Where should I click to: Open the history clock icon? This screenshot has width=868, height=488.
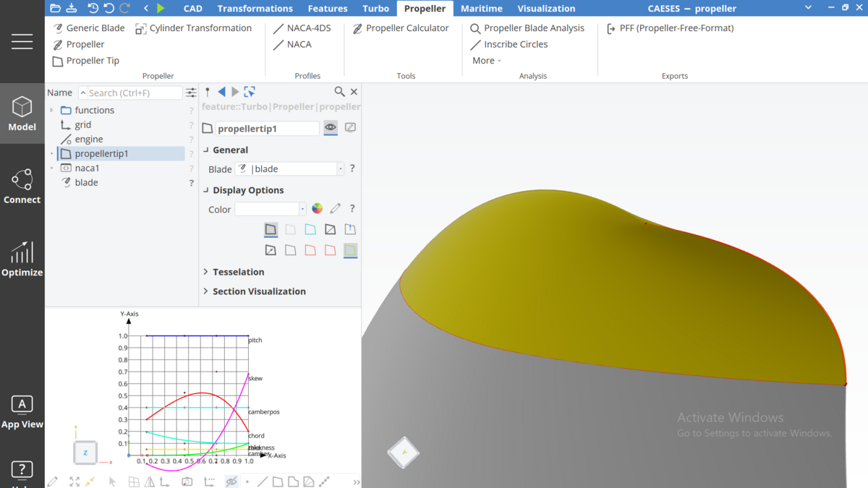tap(93, 8)
